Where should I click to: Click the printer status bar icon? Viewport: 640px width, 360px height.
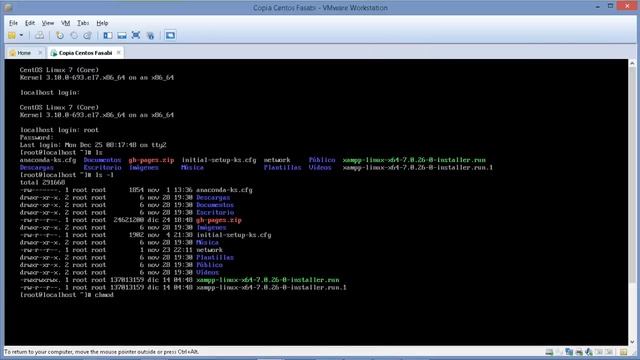tap(579, 352)
